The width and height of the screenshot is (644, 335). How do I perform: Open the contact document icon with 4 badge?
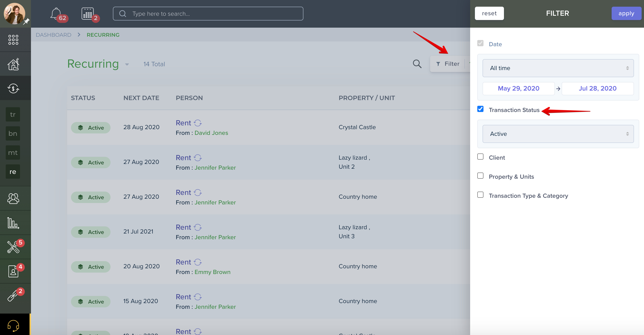[x=13, y=271]
